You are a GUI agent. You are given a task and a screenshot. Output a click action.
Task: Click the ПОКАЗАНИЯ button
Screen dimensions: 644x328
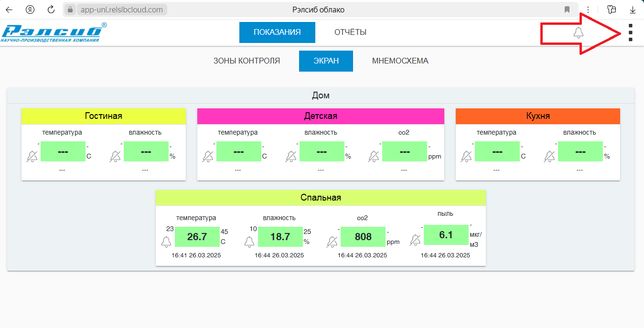277,32
